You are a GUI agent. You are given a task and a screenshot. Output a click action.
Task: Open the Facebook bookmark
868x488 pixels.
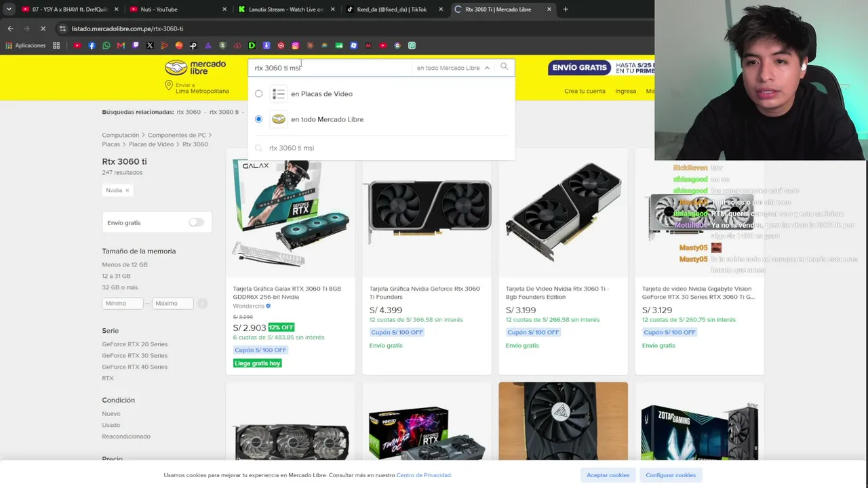92,45
